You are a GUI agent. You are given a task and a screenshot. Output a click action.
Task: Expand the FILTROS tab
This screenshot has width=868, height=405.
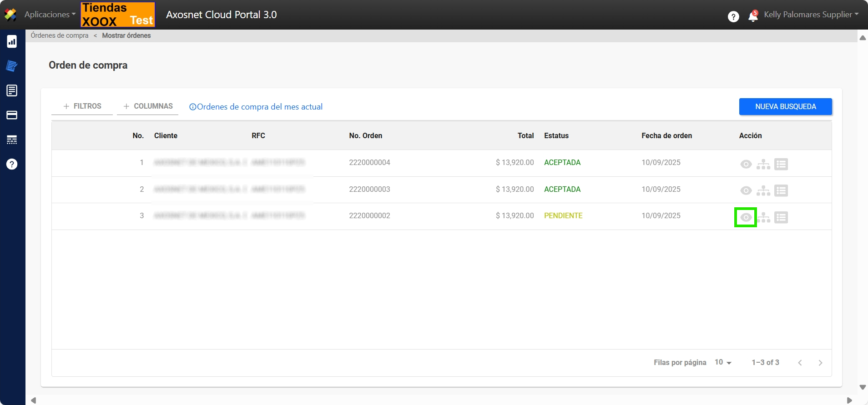[x=82, y=106]
